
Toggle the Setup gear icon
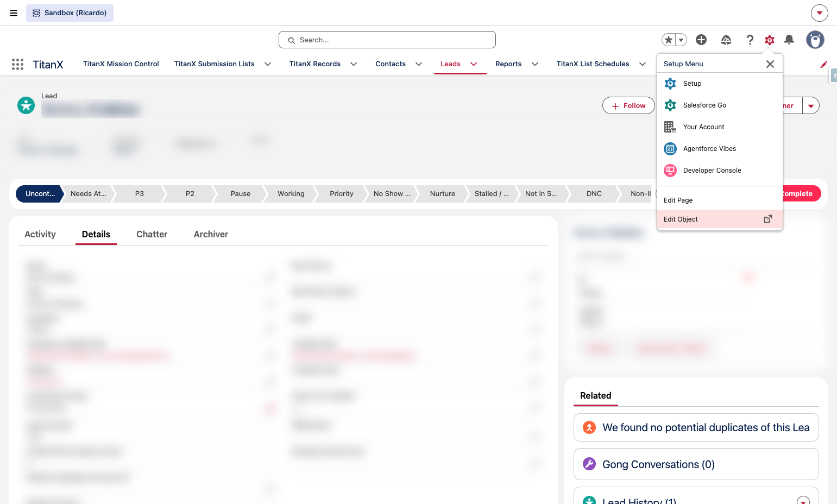coord(770,40)
